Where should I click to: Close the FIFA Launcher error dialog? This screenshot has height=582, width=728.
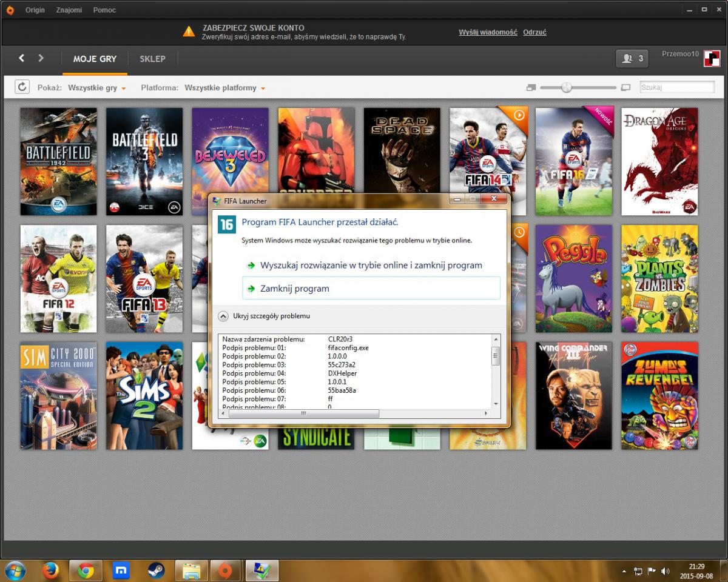pyautogui.click(x=494, y=199)
